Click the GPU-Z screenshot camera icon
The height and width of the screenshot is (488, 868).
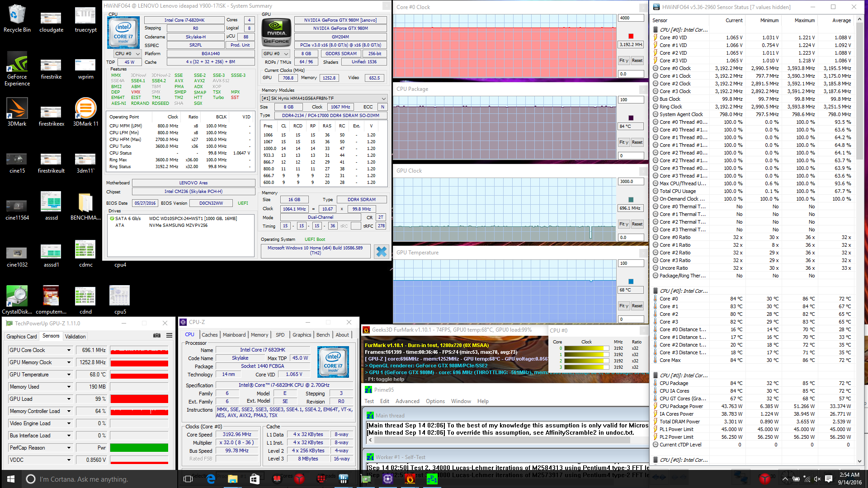click(x=157, y=335)
